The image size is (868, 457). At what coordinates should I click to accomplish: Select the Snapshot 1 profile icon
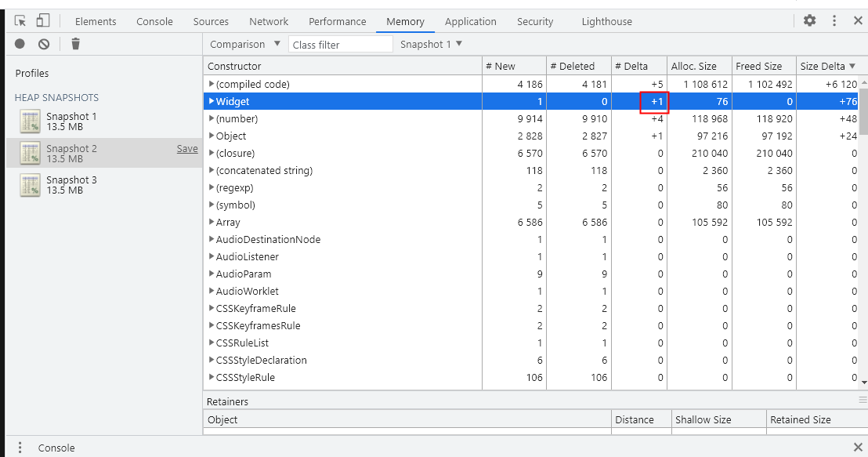[x=31, y=122]
